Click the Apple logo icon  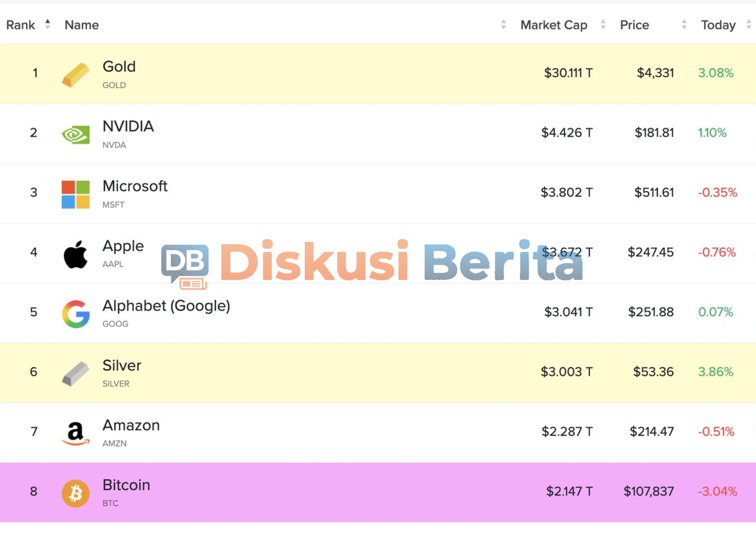click(x=75, y=254)
